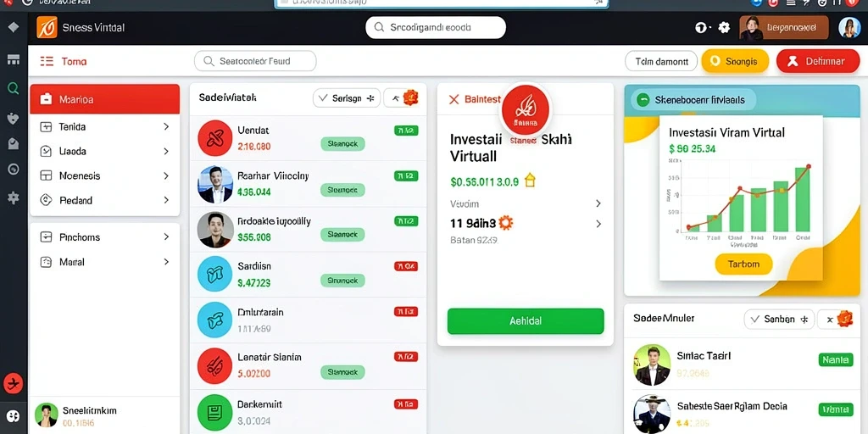
Task: Click the blue Sardiisn round icon
Action: pos(214,274)
